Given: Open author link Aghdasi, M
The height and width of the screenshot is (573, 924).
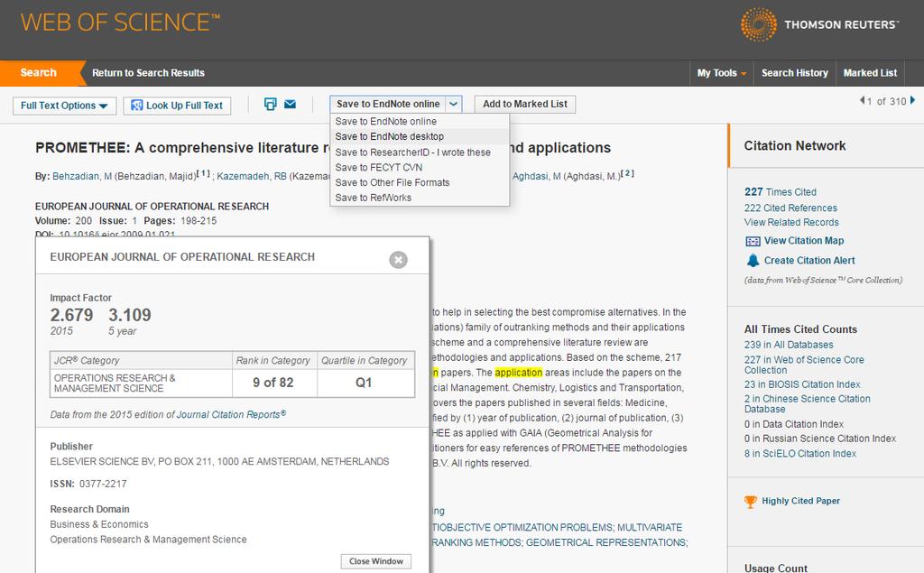Looking at the screenshot, I should pyautogui.click(x=536, y=176).
